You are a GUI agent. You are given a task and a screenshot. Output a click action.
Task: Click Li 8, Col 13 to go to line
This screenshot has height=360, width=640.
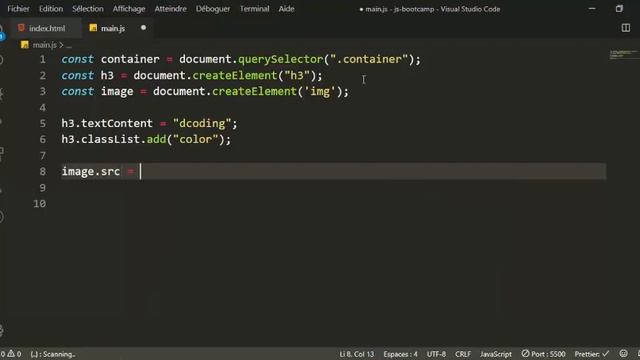click(357, 354)
